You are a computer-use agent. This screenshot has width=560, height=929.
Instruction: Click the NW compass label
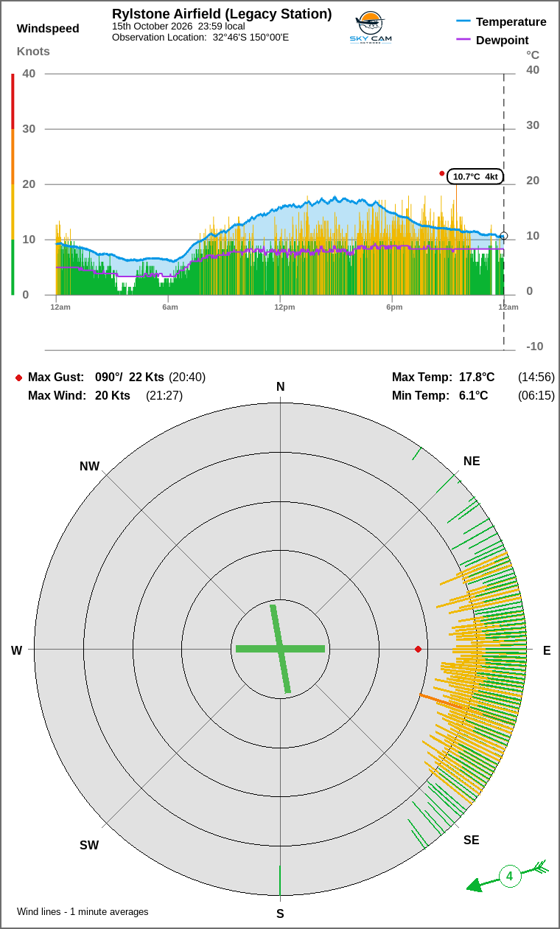[89, 466]
